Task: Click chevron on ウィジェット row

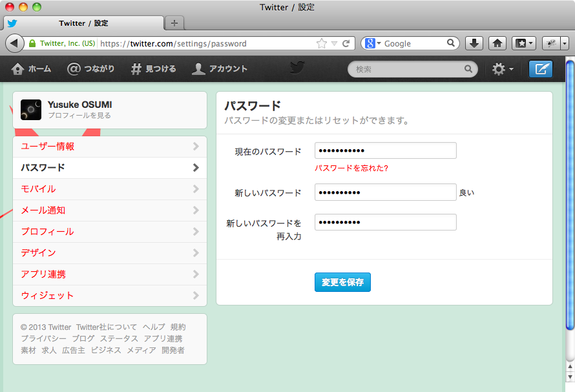Action: (196, 295)
